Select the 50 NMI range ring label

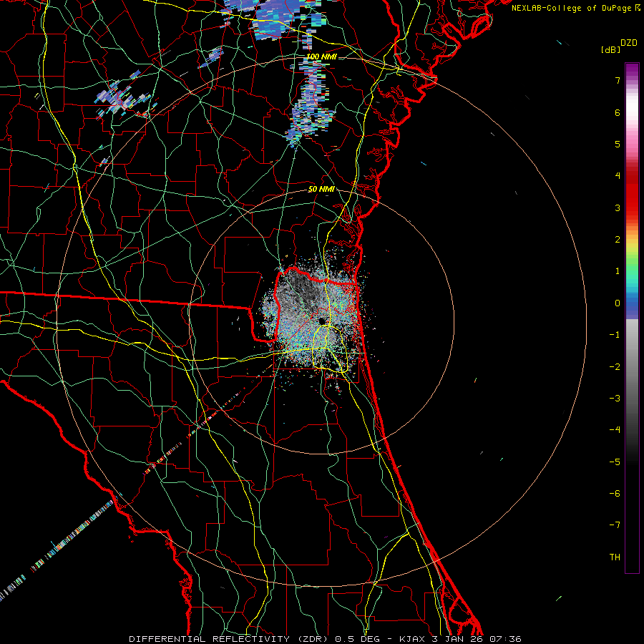321,189
